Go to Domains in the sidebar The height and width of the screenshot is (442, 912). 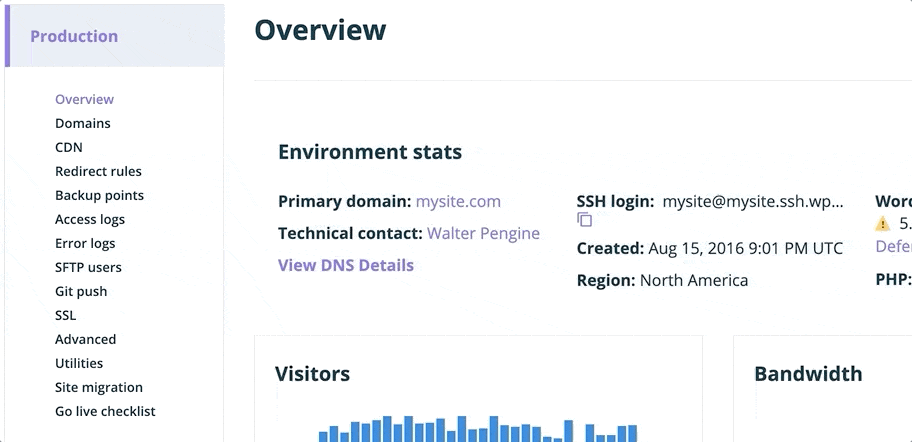point(82,123)
